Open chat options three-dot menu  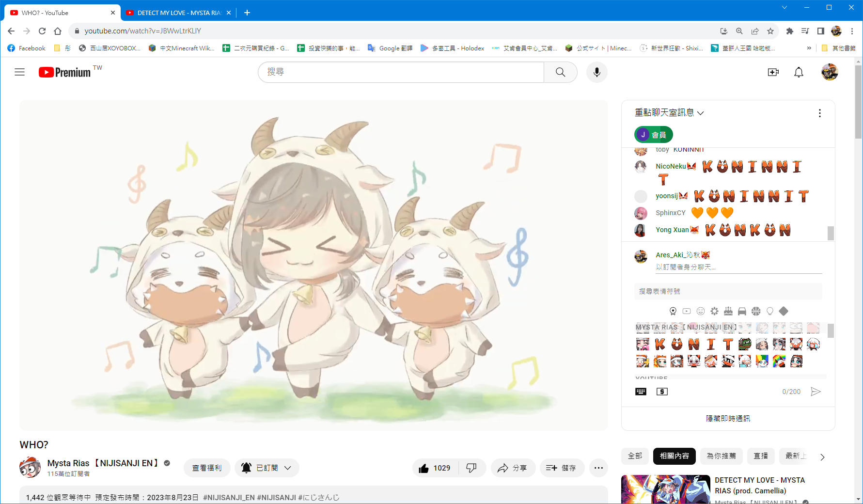coord(819,113)
